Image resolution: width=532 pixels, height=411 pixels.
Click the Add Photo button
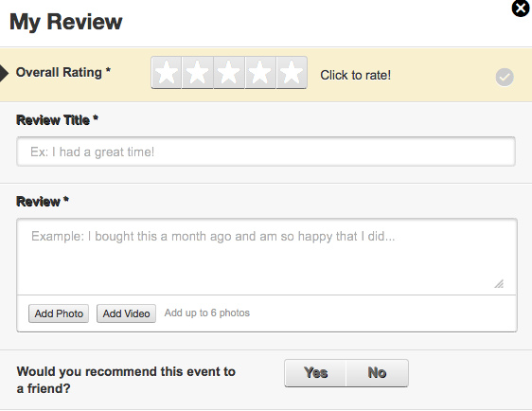59,313
